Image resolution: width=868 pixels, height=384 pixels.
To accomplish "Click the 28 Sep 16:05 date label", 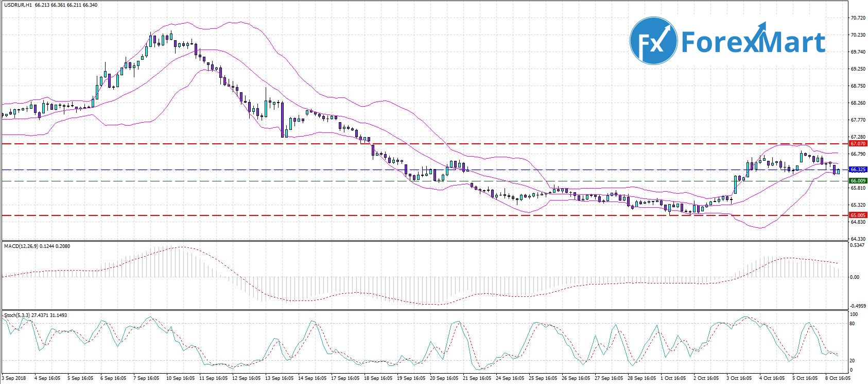I will pos(642,379).
